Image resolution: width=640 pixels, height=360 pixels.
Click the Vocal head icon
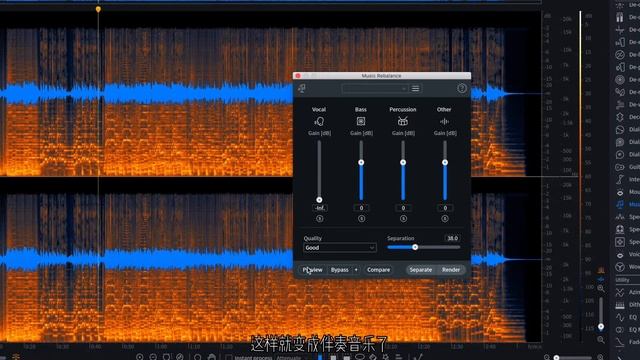click(319, 121)
